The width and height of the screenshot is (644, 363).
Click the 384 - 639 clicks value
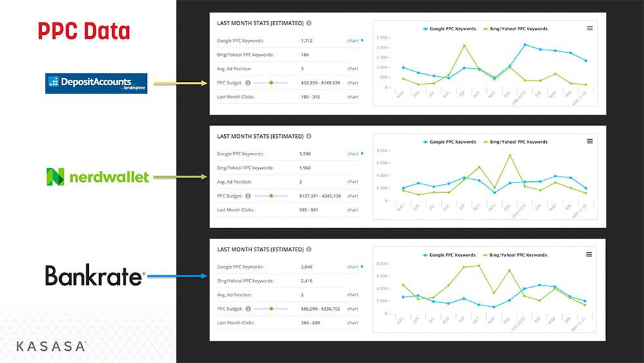(310, 323)
